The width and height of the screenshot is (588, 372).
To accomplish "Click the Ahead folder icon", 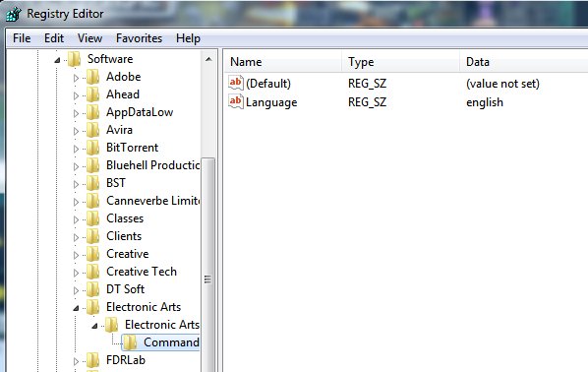I will tap(92, 94).
